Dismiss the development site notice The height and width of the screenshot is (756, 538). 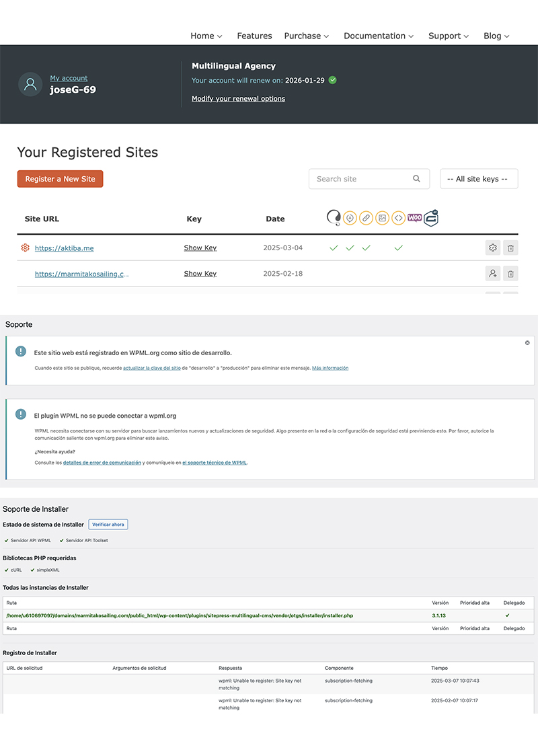tap(527, 343)
